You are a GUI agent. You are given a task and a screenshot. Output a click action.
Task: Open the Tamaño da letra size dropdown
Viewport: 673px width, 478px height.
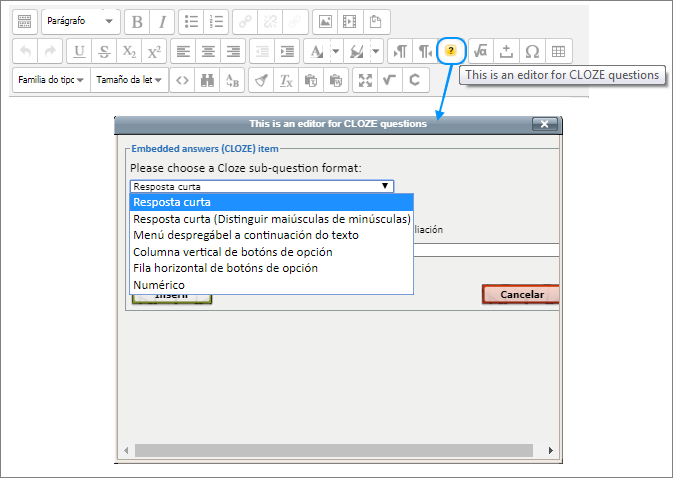129,80
